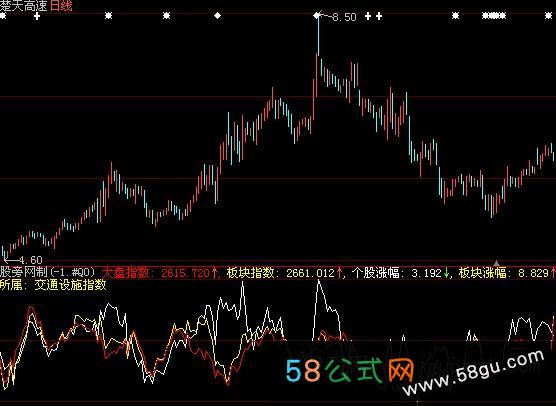Select the cluster of star info markers
The width and height of the screenshot is (556, 406).
[494, 16]
